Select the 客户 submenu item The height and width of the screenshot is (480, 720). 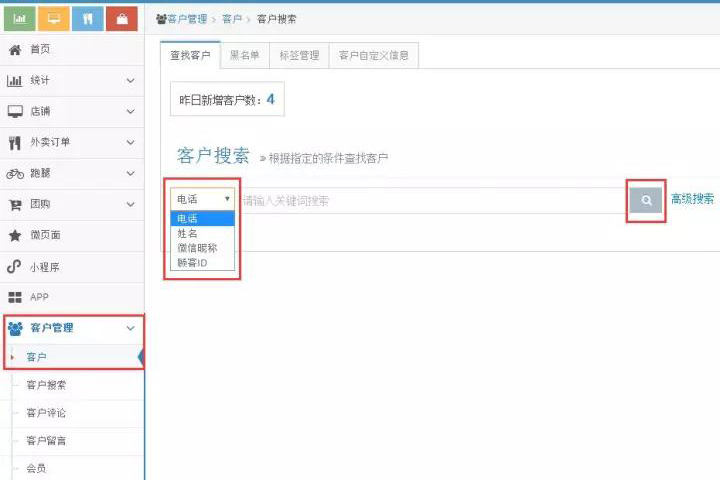point(73,357)
